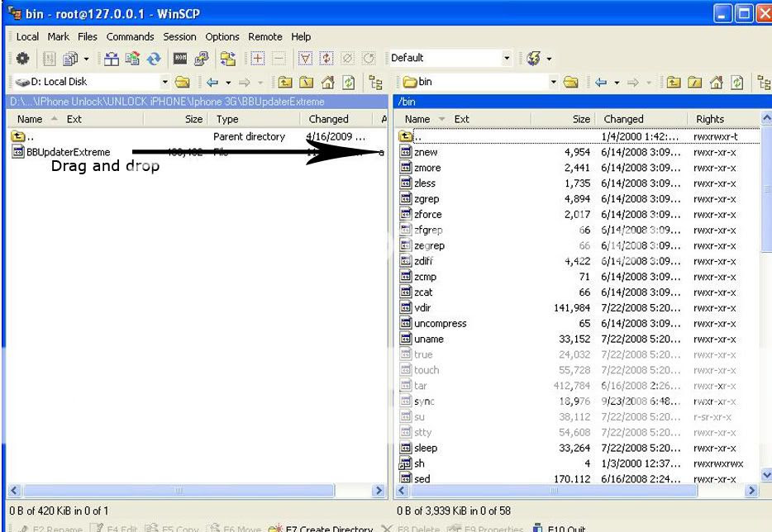The image size is (772, 532).
Task: Open the Local menu
Action: click(x=27, y=37)
